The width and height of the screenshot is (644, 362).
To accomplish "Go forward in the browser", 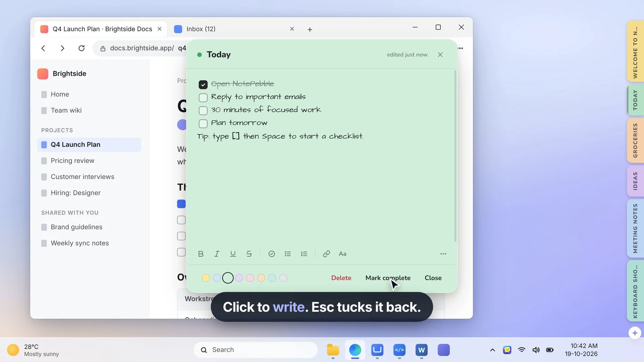I will (x=62, y=48).
